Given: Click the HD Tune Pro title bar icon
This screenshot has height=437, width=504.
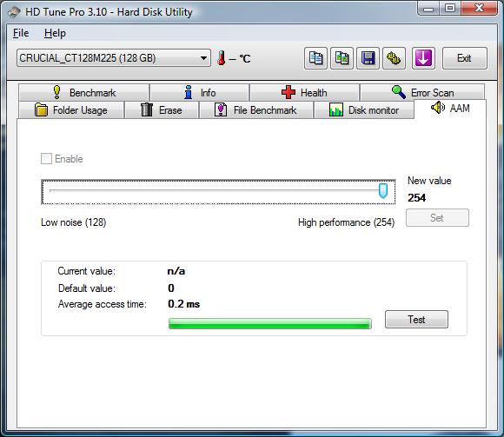Looking at the screenshot, I should [14, 12].
